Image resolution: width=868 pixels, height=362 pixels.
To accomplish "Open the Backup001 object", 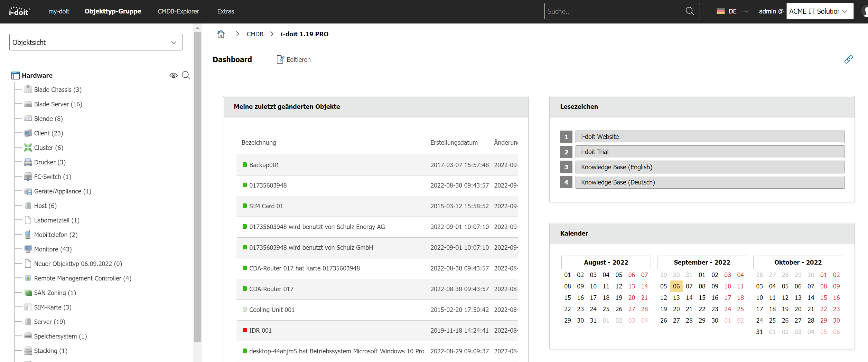I will click(264, 165).
